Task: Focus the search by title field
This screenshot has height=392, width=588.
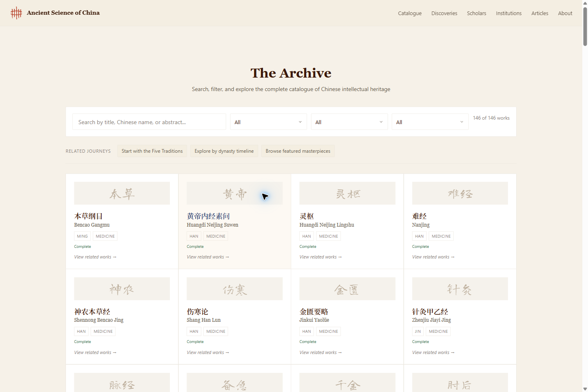Action: (149, 122)
